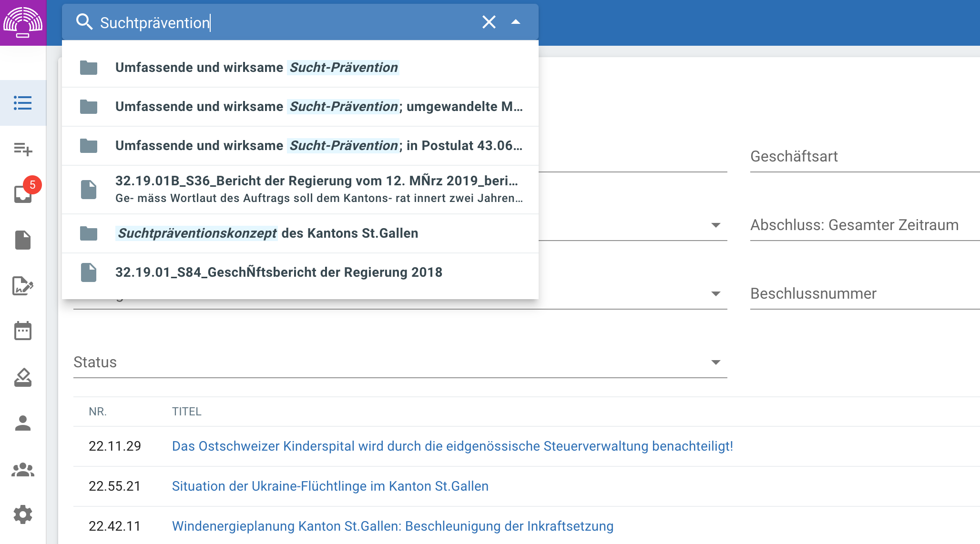
Task: Open the Ostschweizer Kinderspital business link
Action: [452, 446]
